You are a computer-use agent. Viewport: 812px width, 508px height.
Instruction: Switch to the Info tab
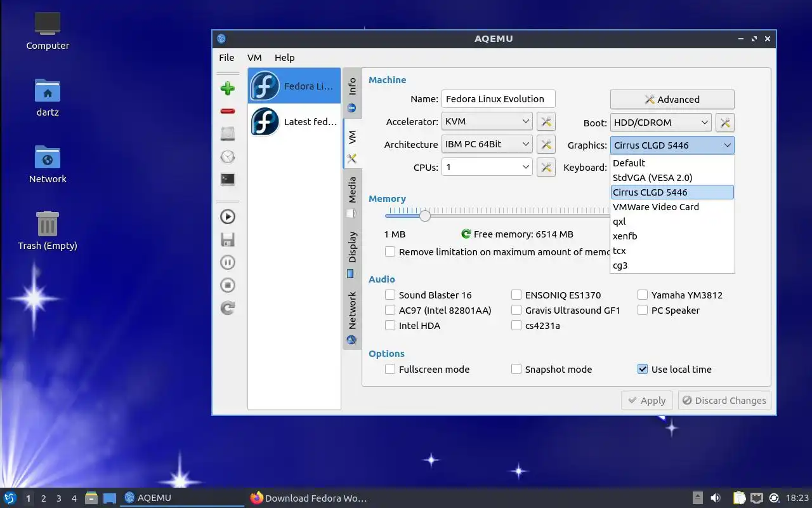tap(352, 93)
